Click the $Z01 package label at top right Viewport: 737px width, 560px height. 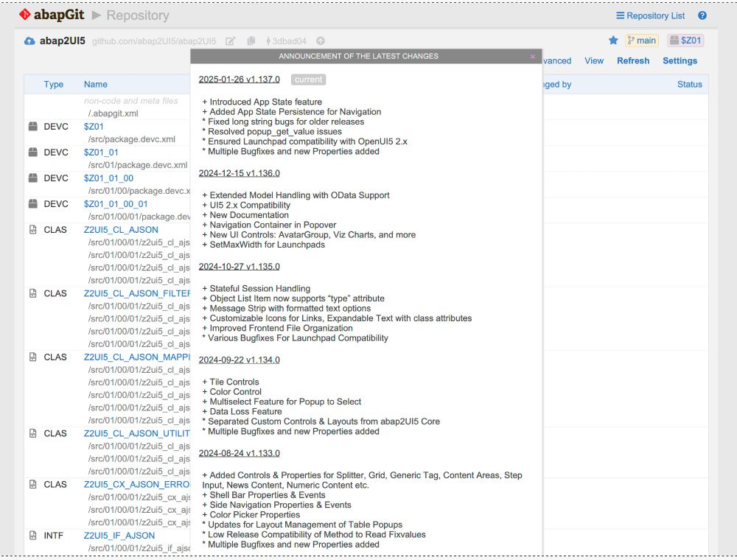685,41
